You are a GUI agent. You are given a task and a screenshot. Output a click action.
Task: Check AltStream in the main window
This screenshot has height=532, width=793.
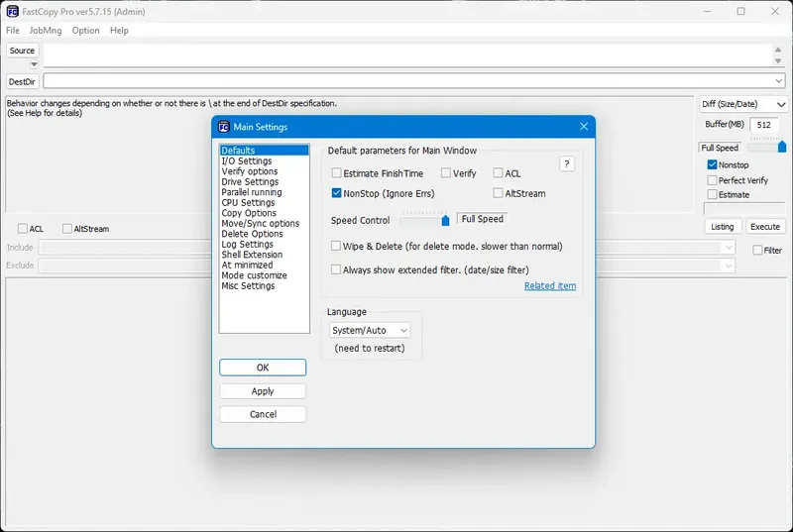(67, 229)
